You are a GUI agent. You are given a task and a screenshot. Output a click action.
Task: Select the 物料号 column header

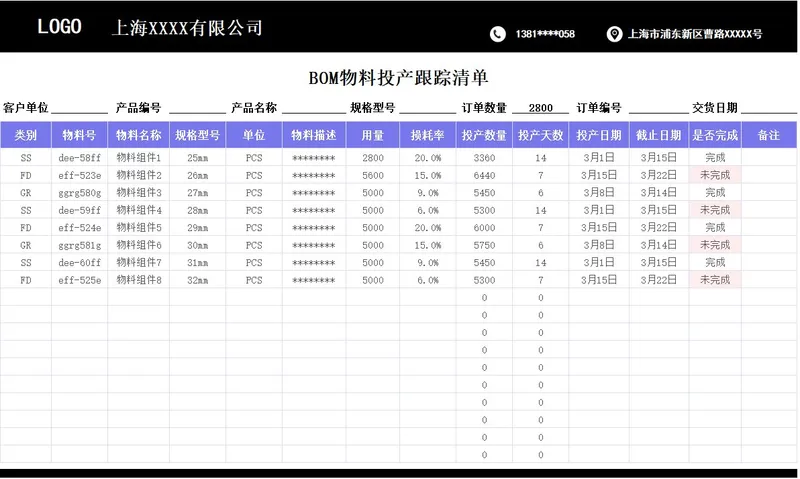(79, 135)
